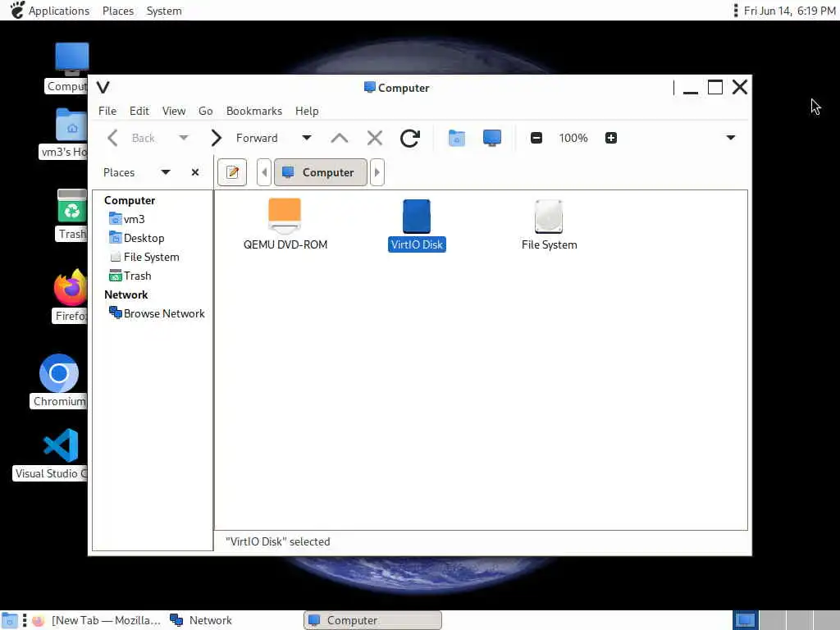The width and height of the screenshot is (840, 630).
Task: Click the GNOME foot Applications icon
Action: pos(17,10)
